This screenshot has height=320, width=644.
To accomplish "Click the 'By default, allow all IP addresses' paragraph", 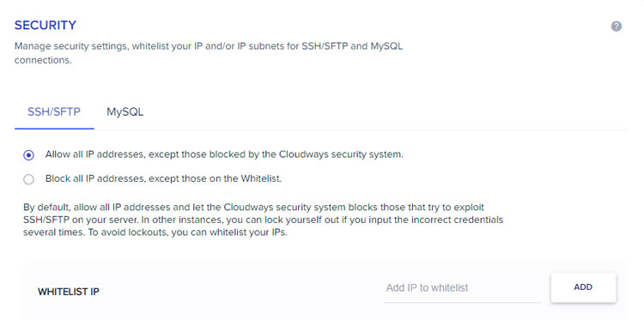I will point(263,220).
